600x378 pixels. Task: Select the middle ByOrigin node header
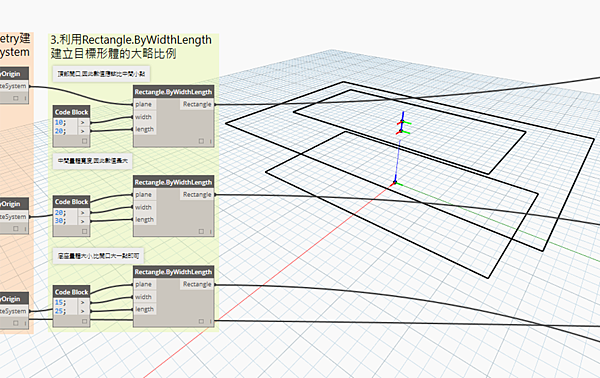(14, 204)
